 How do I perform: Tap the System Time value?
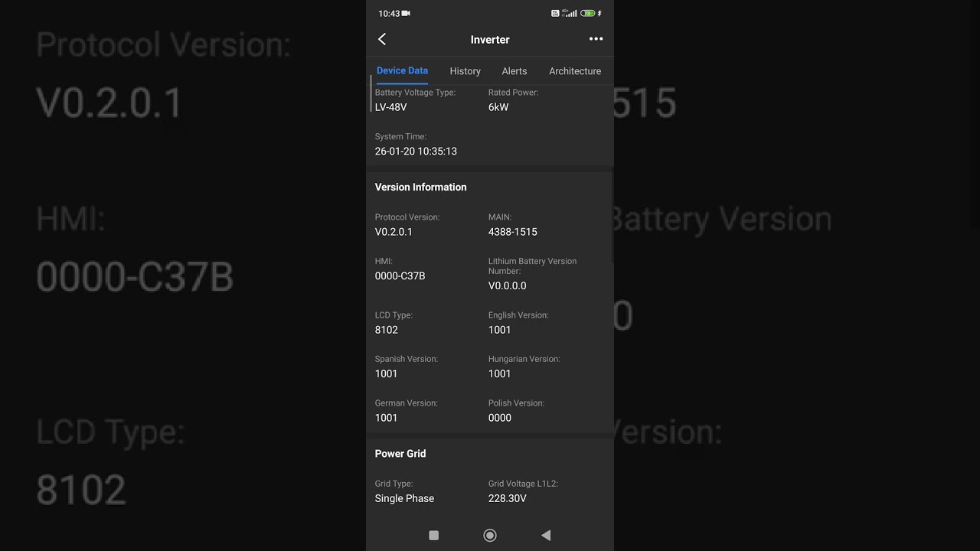click(x=416, y=152)
